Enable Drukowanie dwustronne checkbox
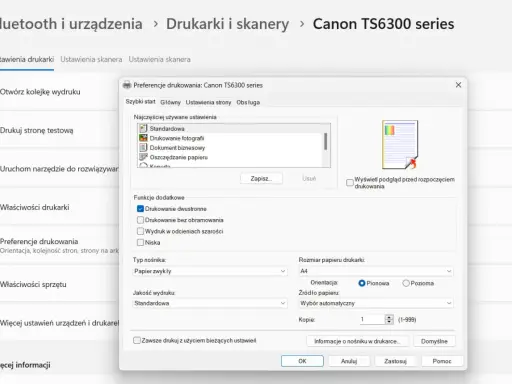Viewport: 512px width, 384px height. [x=140, y=209]
